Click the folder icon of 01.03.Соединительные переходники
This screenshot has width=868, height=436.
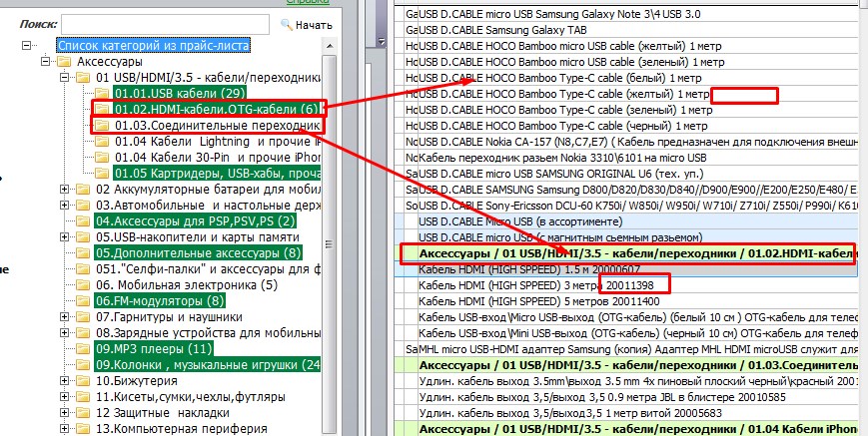[x=101, y=126]
